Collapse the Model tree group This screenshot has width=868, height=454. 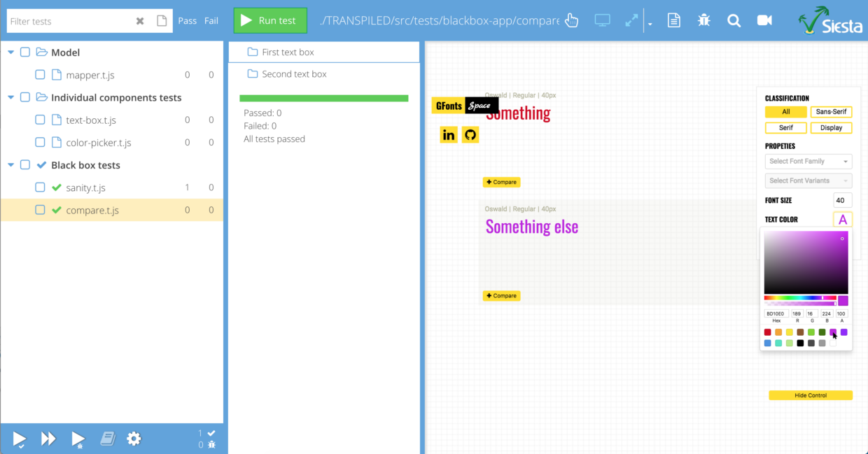(10, 52)
